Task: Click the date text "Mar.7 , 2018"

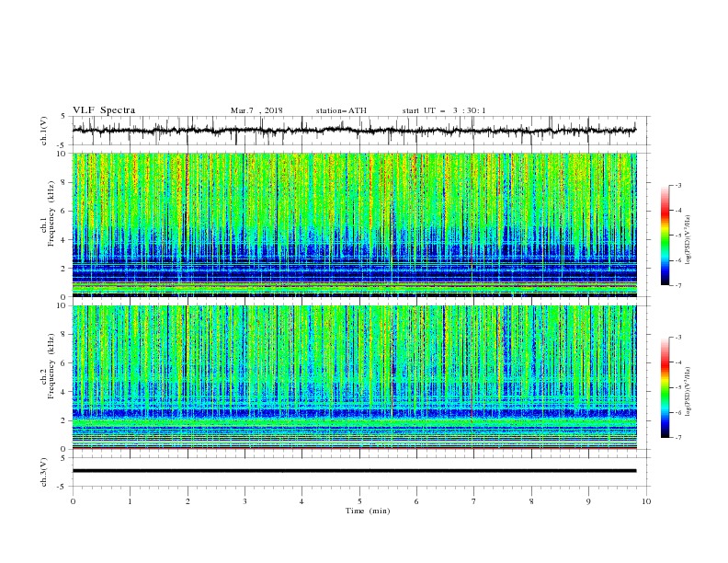Action: [x=256, y=110]
